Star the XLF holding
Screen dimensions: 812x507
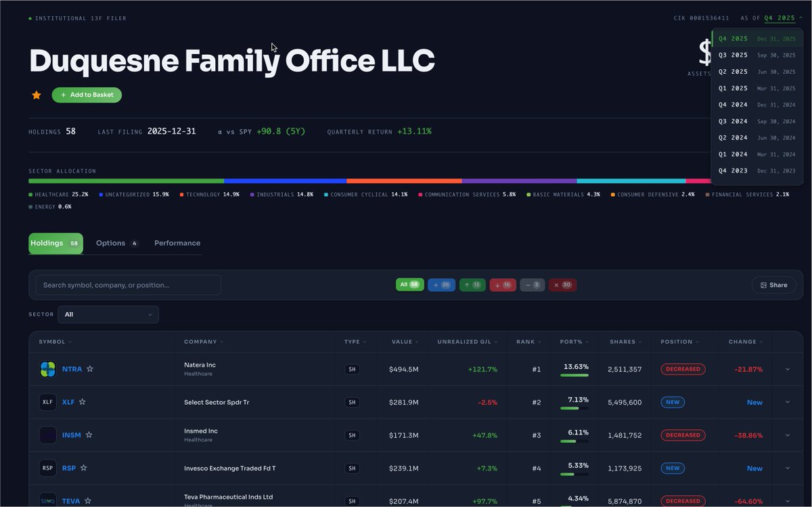pyautogui.click(x=83, y=402)
